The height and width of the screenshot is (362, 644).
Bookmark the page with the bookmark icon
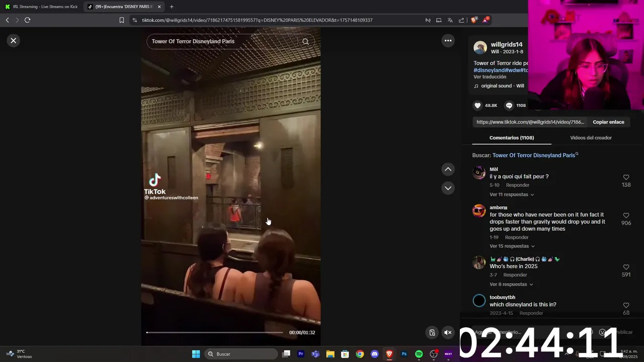click(x=122, y=20)
